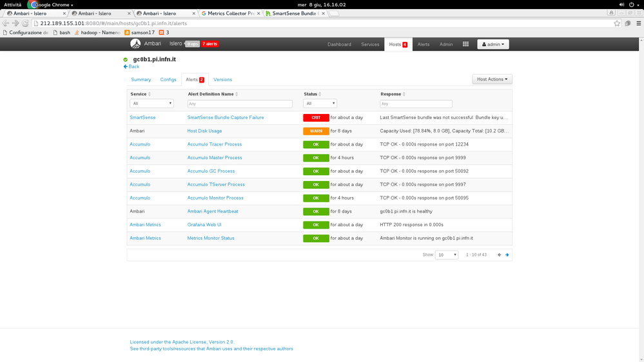
Task: Open Accumulo GC Process alert
Action: coord(211,171)
